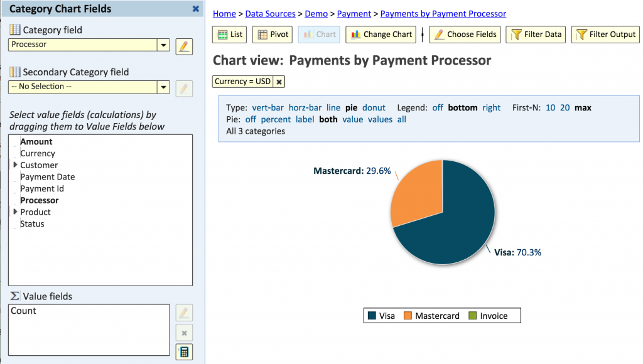The width and height of the screenshot is (643, 364).
Task: Limit First-N to 10
Action: click(x=550, y=107)
